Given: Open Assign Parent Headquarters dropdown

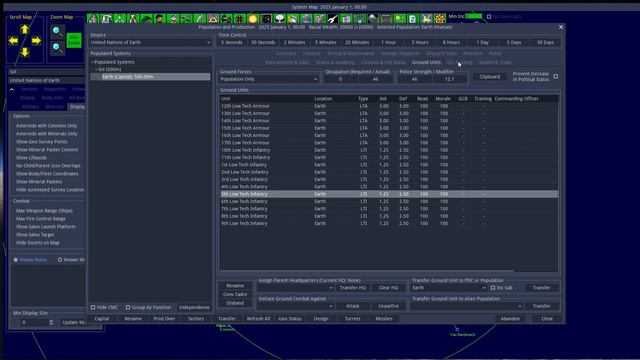Looking at the screenshot, I should click(296, 288).
